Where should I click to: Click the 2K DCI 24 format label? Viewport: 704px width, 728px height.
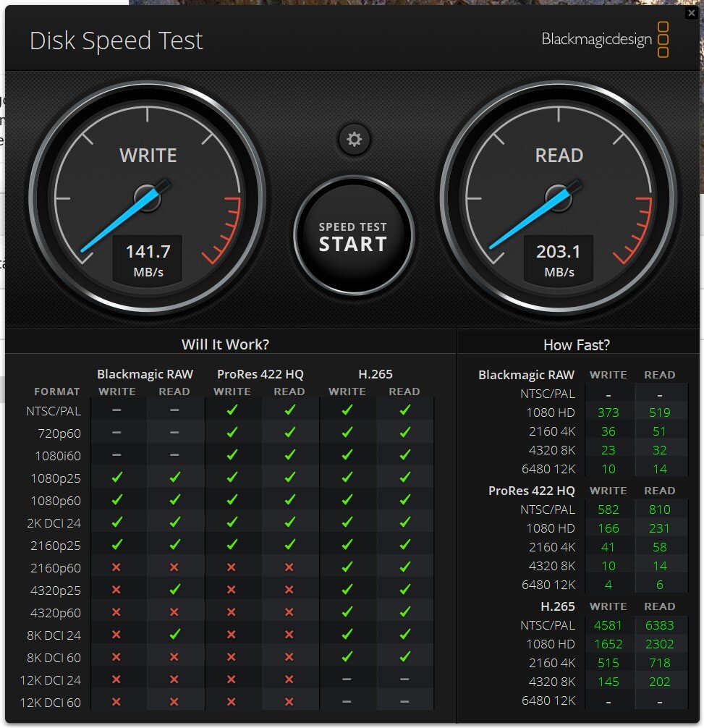click(x=54, y=523)
